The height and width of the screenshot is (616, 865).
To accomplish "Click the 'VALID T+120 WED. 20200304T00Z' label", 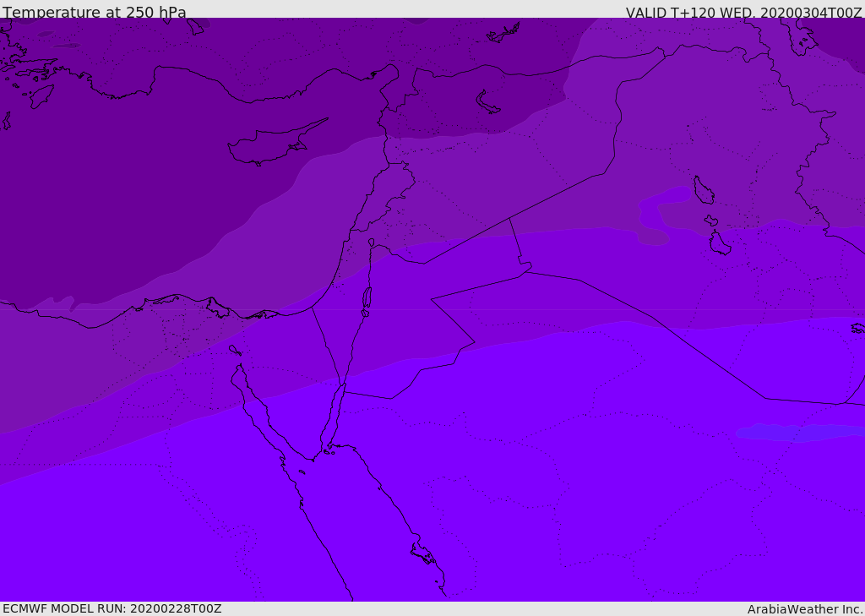I will tap(743, 12).
